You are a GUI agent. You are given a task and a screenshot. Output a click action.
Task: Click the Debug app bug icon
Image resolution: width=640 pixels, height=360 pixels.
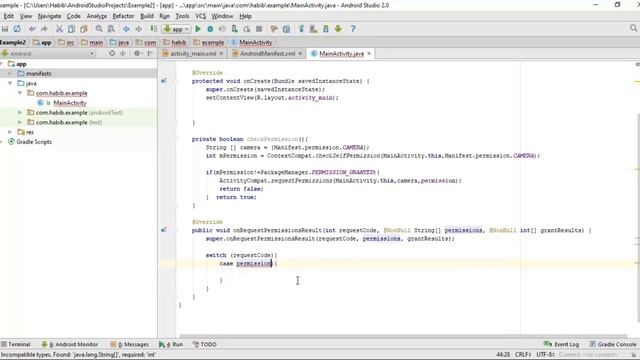tap(210, 29)
